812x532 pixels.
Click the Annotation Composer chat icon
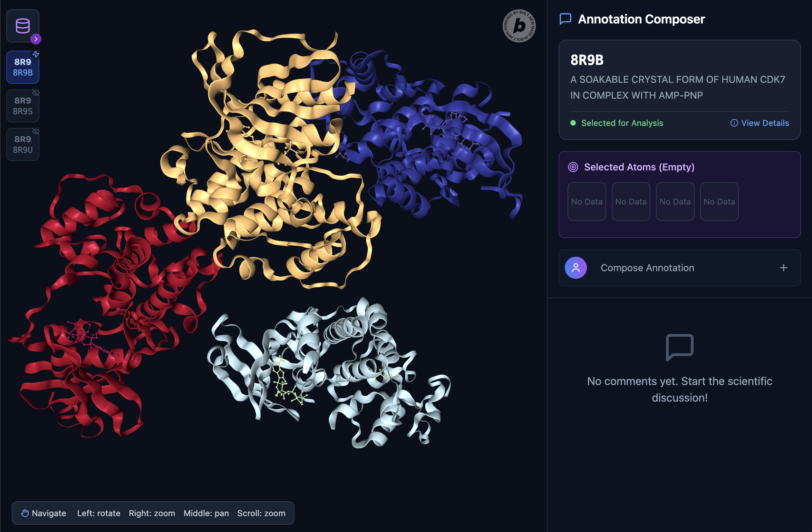click(565, 19)
